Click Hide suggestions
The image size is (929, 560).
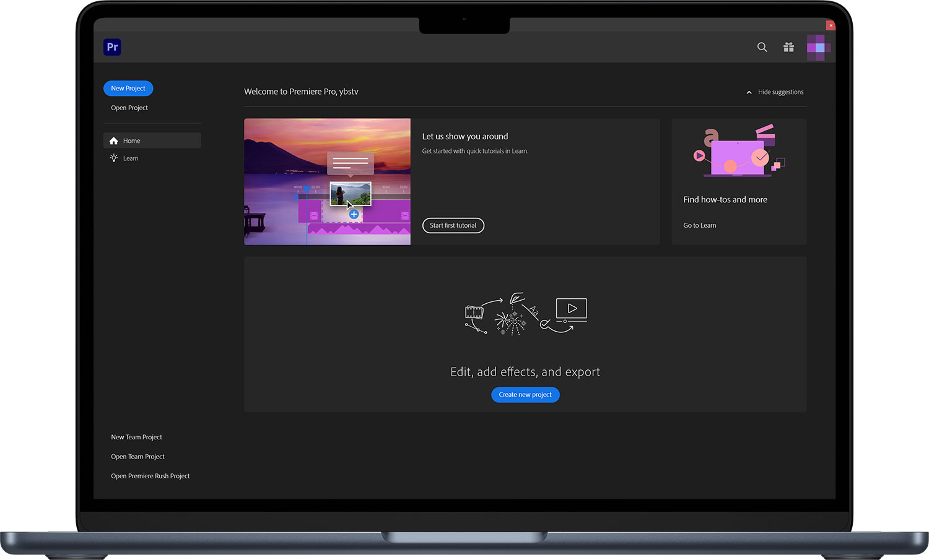[780, 92]
